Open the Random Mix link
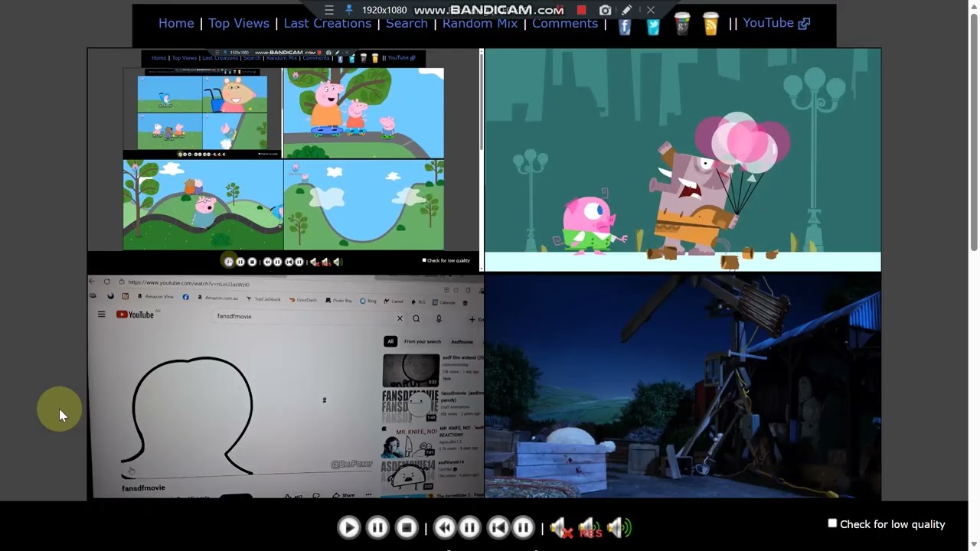Image resolution: width=980 pixels, height=551 pixels. point(480,23)
